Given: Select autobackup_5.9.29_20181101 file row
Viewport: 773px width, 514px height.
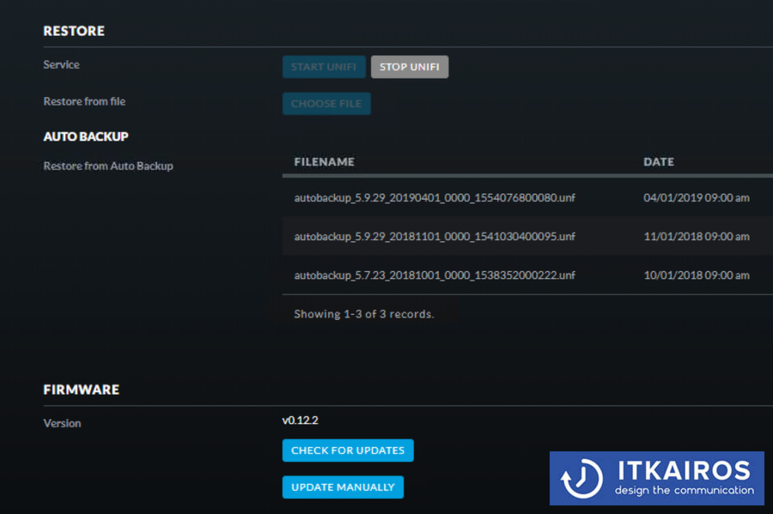Looking at the screenshot, I should pos(527,237).
